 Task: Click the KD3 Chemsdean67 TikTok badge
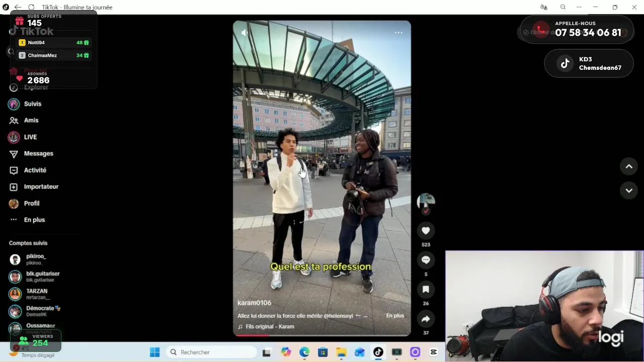point(589,63)
